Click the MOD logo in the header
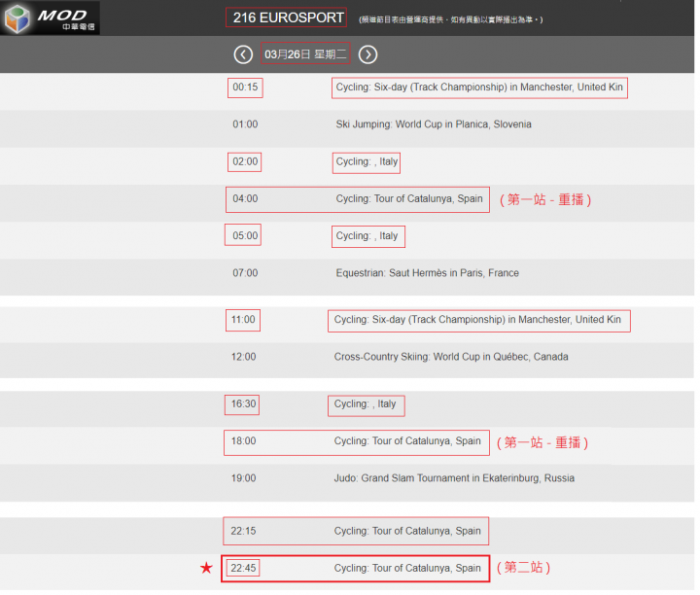The image size is (700, 595). click(50, 17)
